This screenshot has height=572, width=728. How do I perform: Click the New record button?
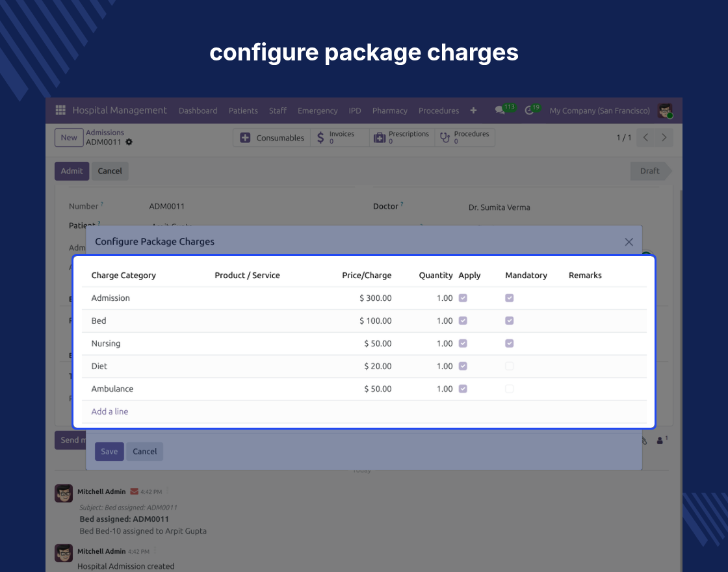pos(69,137)
